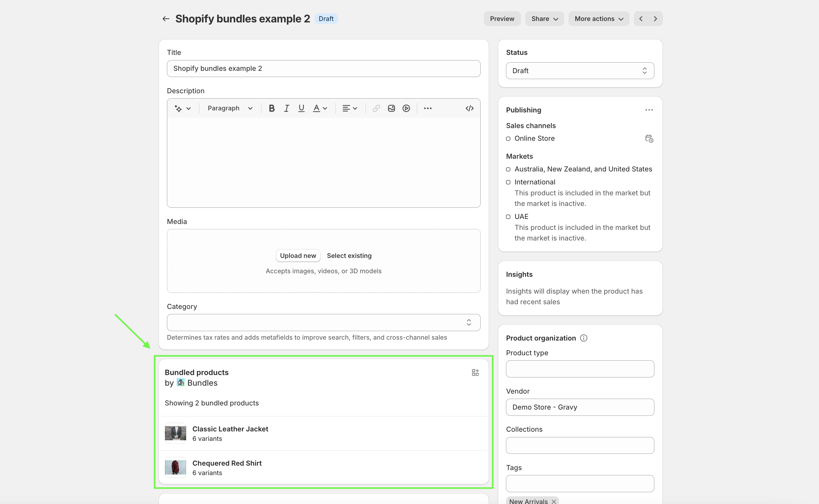Click the Bundled products app icon

tap(475, 373)
